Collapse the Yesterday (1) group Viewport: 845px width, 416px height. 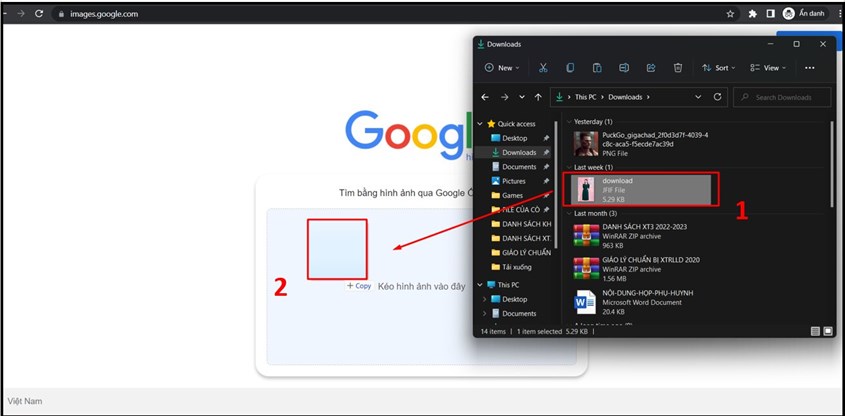tap(569, 122)
